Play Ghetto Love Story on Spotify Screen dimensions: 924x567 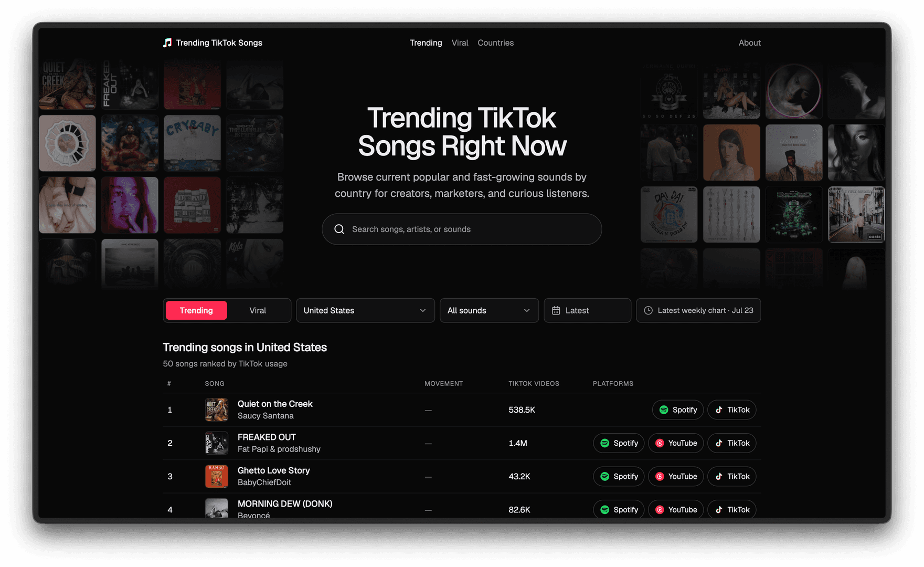[619, 477]
